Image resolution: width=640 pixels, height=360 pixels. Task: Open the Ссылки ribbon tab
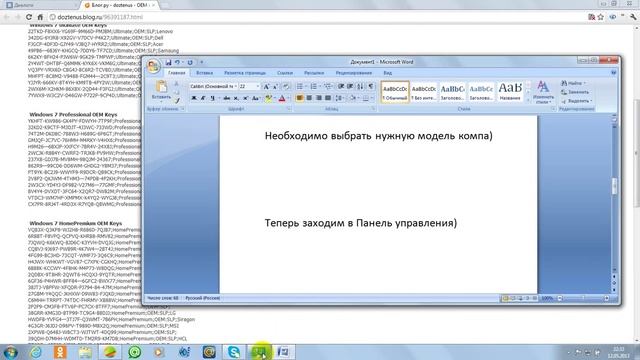point(285,73)
